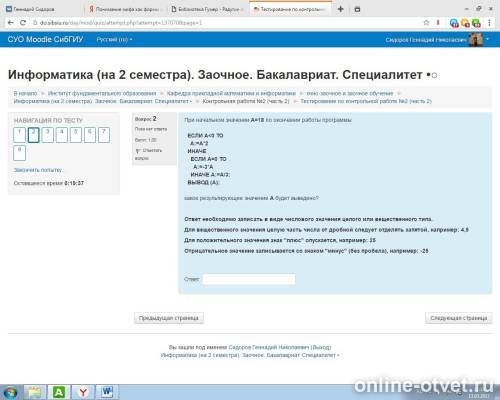Viewport: 500px width, 400px height.
Task: Open Институт фундаментального образования breadcrumb
Action: pos(102,93)
